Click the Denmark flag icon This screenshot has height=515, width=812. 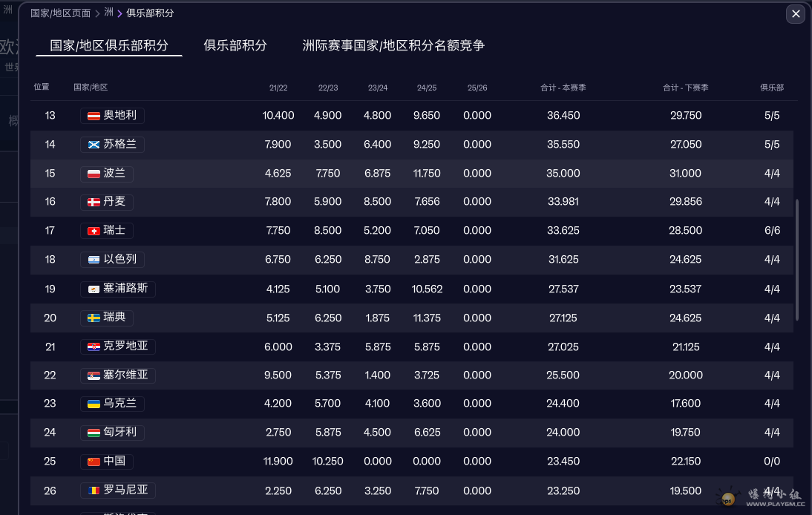[94, 202]
